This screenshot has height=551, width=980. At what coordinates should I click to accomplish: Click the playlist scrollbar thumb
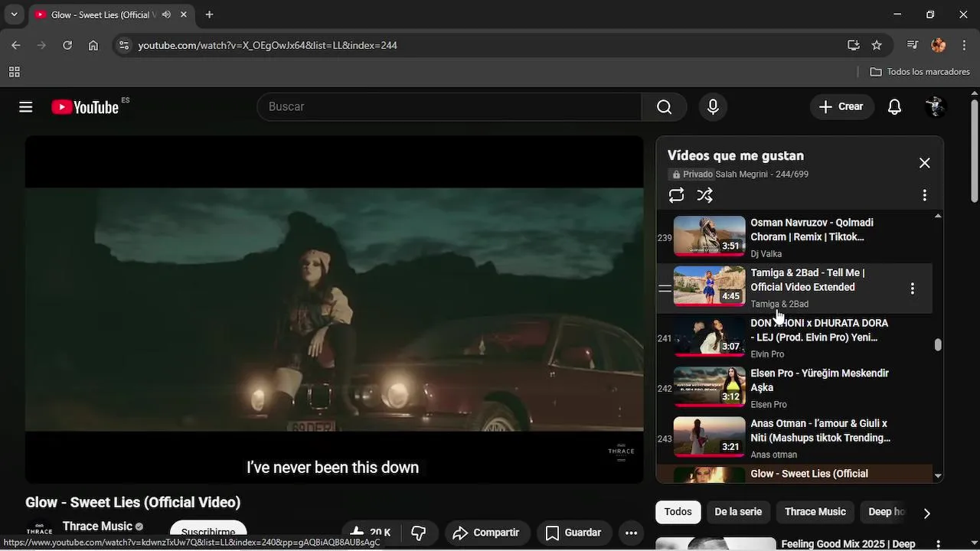pyautogui.click(x=938, y=345)
